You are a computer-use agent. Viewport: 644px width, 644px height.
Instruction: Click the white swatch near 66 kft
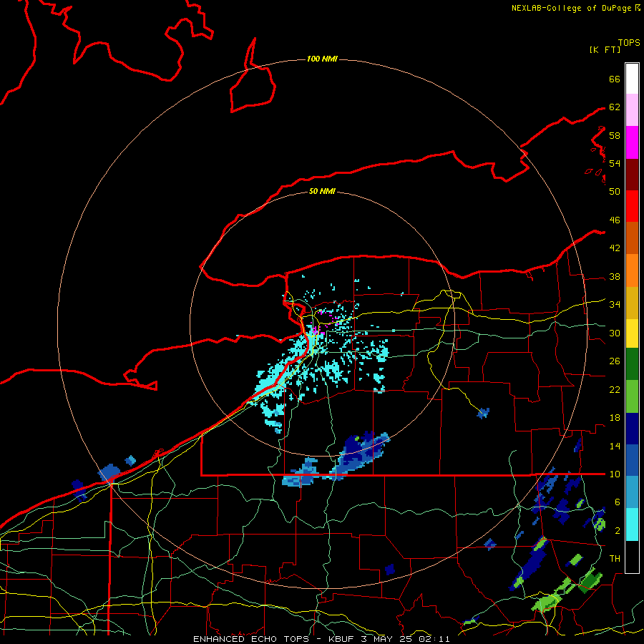(632, 79)
